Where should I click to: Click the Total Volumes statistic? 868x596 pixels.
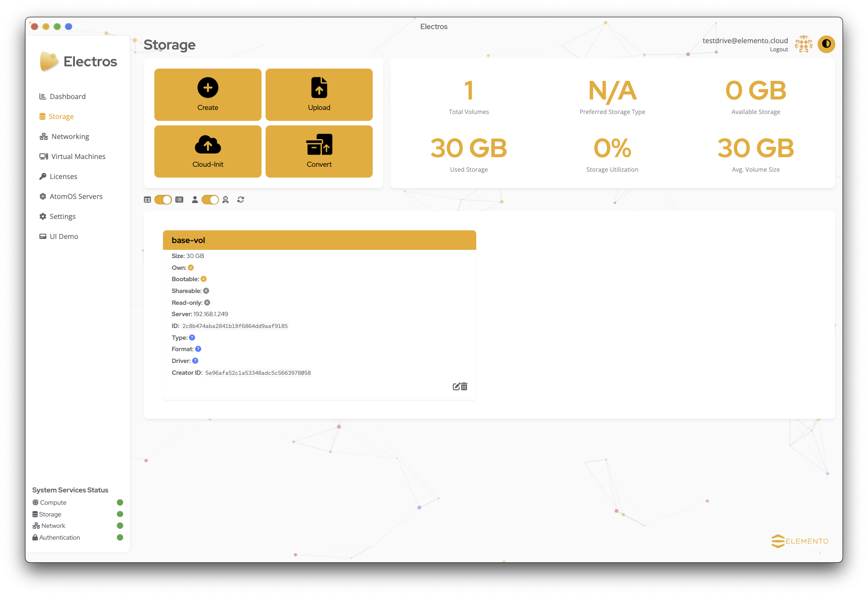[x=469, y=97]
